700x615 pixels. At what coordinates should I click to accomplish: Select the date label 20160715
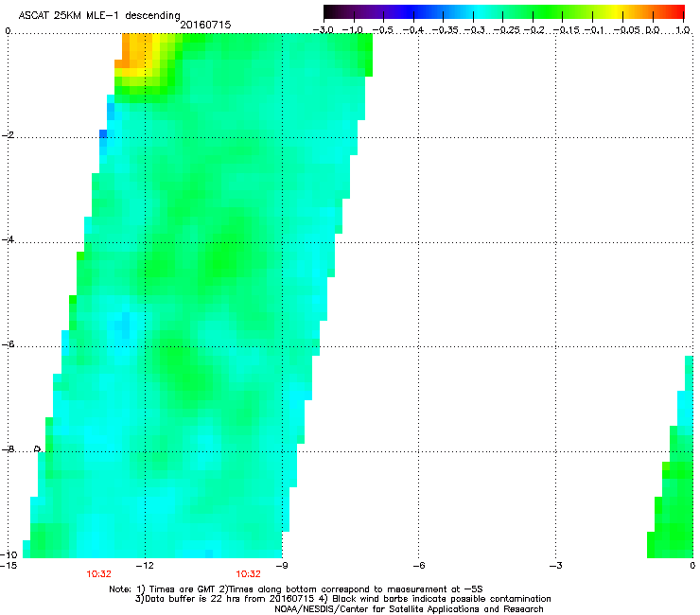pyautogui.click(x=205, y=25)
